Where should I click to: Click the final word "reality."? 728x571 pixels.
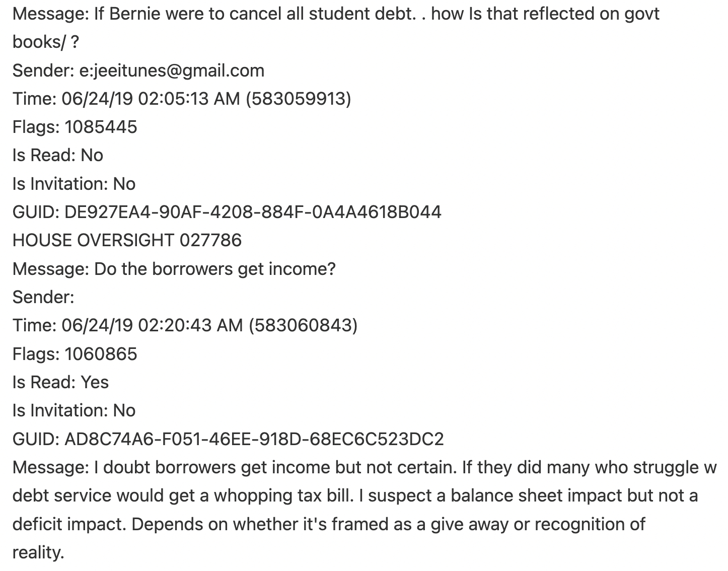point(38,553)
